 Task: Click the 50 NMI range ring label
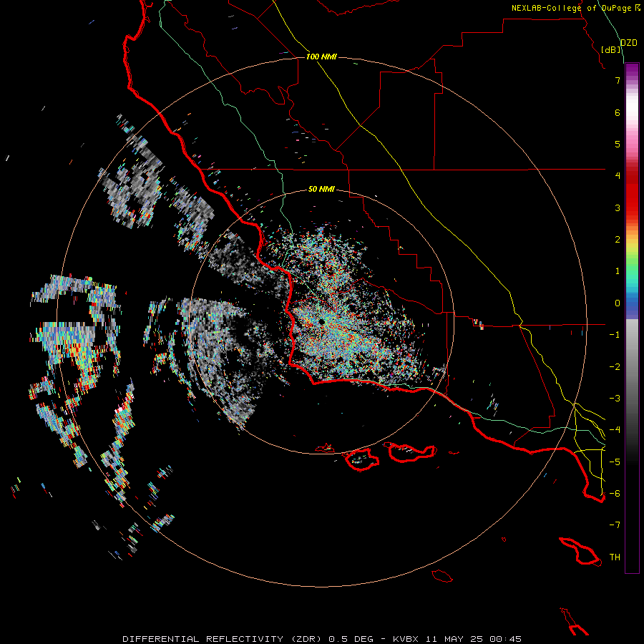(321, 189)
